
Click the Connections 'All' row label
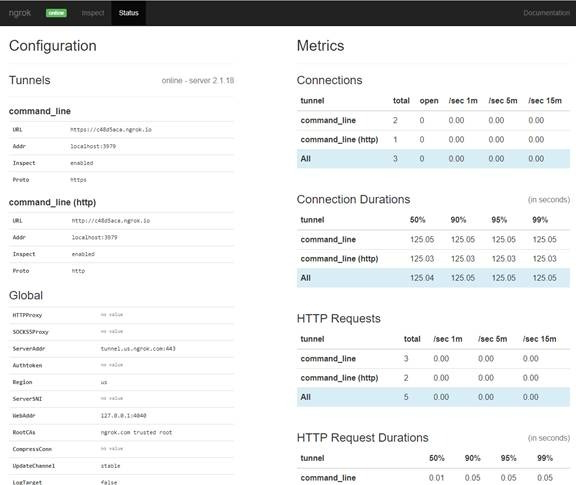[306, 159]
